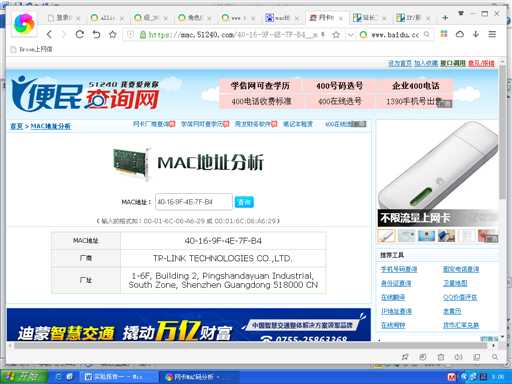Screen dimensions: 512x384
Task: Click the network card image
Action: pyautogui.click(x=131, y=163)
